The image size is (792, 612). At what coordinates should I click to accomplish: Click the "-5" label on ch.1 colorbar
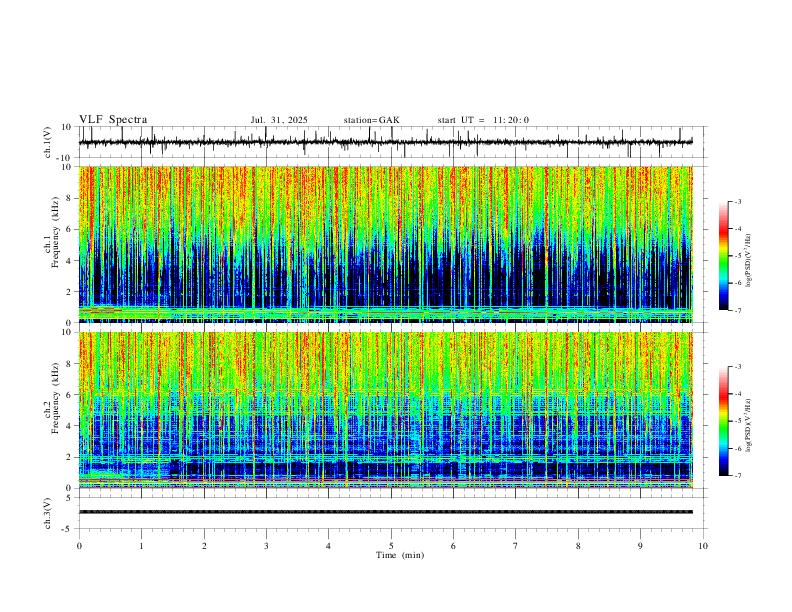point(737,256)
